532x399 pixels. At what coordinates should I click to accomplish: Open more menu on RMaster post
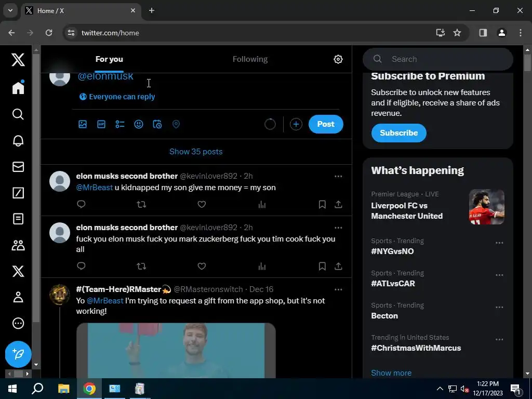[338, 290]
